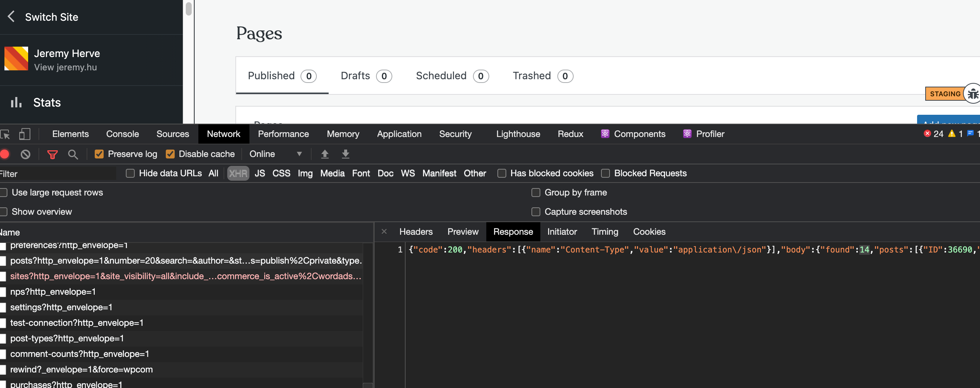Viewport: 980px width, 388px height.
Task: Switch to Security tab
Action: 455,134
